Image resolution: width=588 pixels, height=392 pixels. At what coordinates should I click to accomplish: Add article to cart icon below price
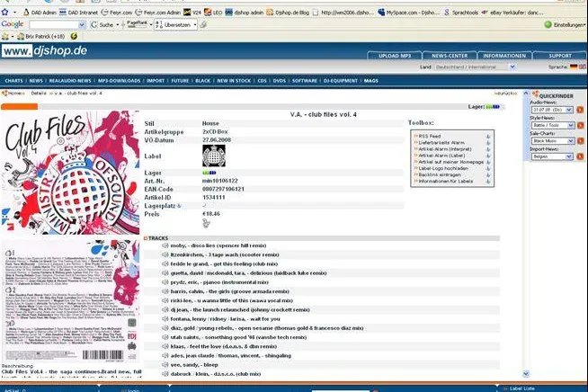click(206, 223)
